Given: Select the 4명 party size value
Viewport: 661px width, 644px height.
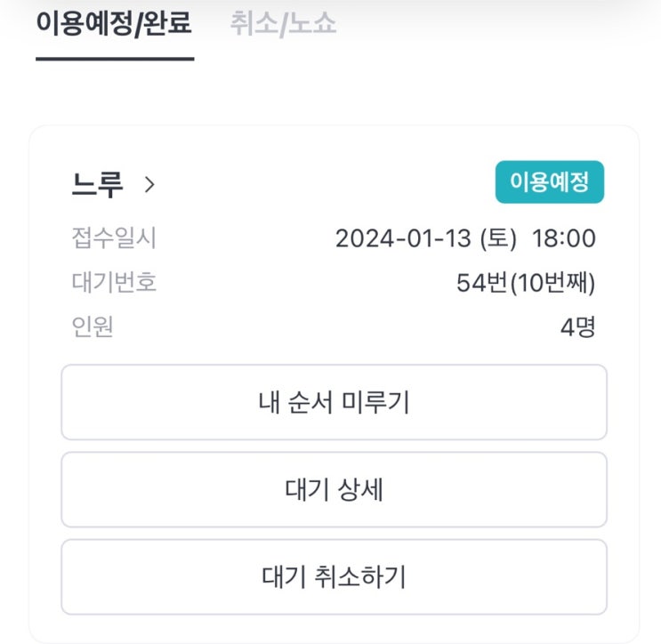Looking at the screenshot, I should 577,327.
